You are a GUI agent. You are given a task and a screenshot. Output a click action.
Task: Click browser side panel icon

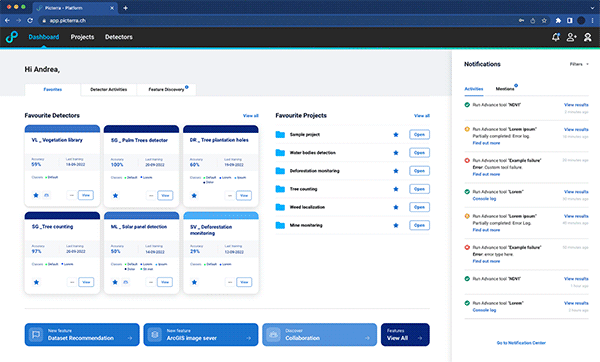[570, 21]
